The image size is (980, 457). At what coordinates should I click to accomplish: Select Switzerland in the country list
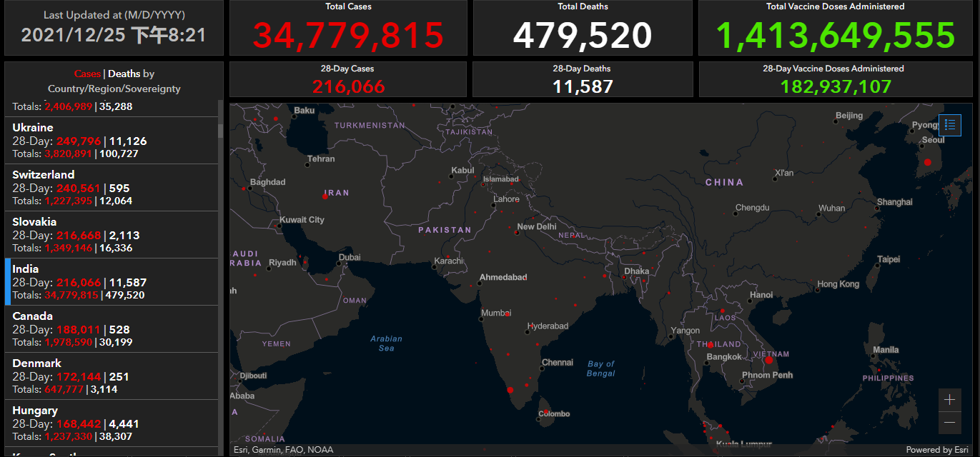pos(112,188)
